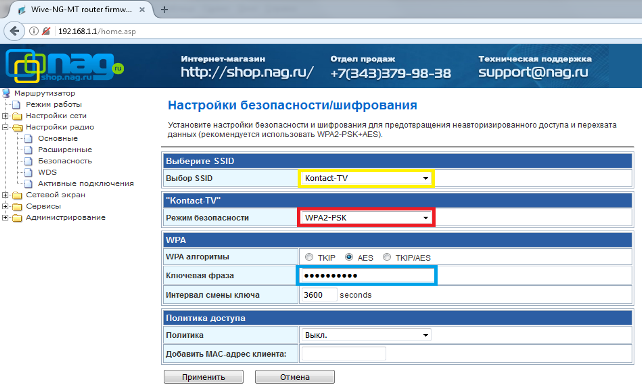Screen dimensions: 643x385
Task: Open the Активные подключения menu item
Action: (86, 184)
